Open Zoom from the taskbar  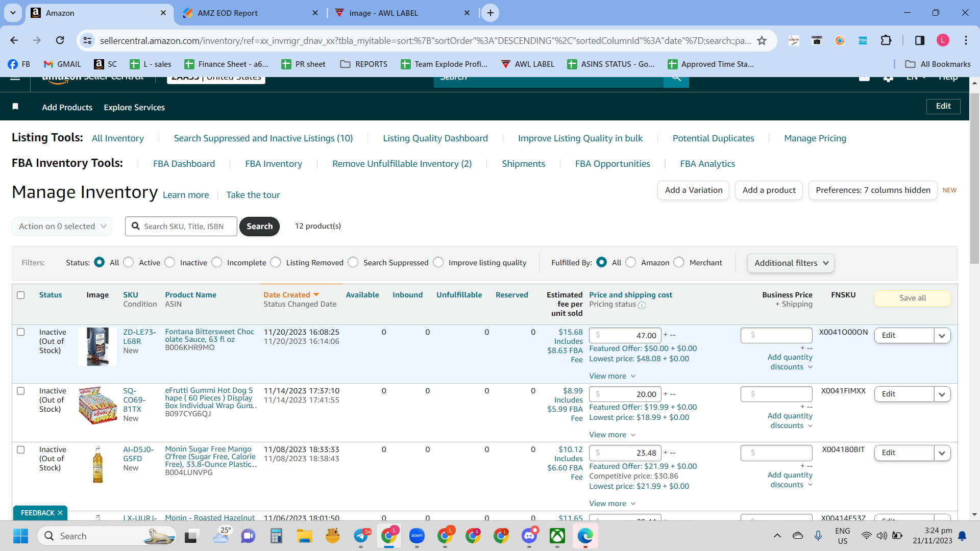(417, 536)
